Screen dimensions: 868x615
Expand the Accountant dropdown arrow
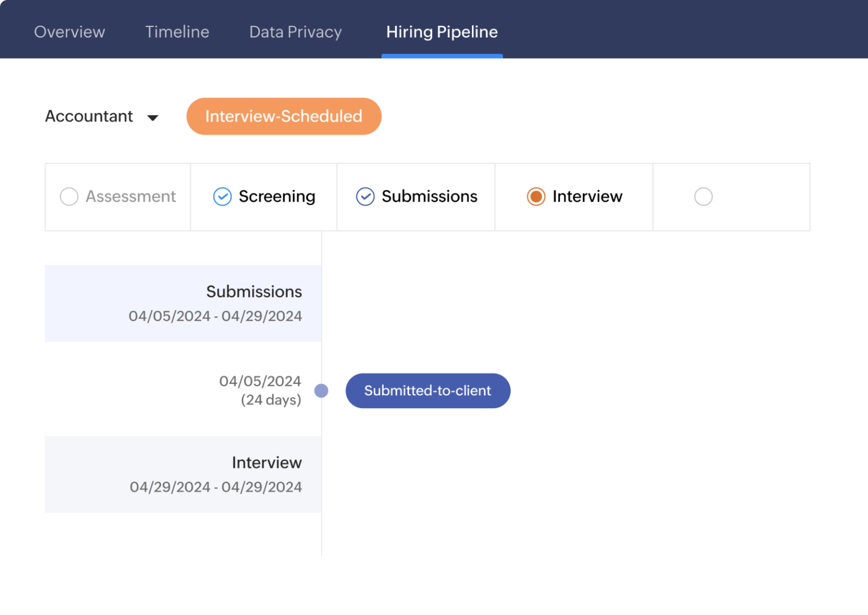pos(153,118)
